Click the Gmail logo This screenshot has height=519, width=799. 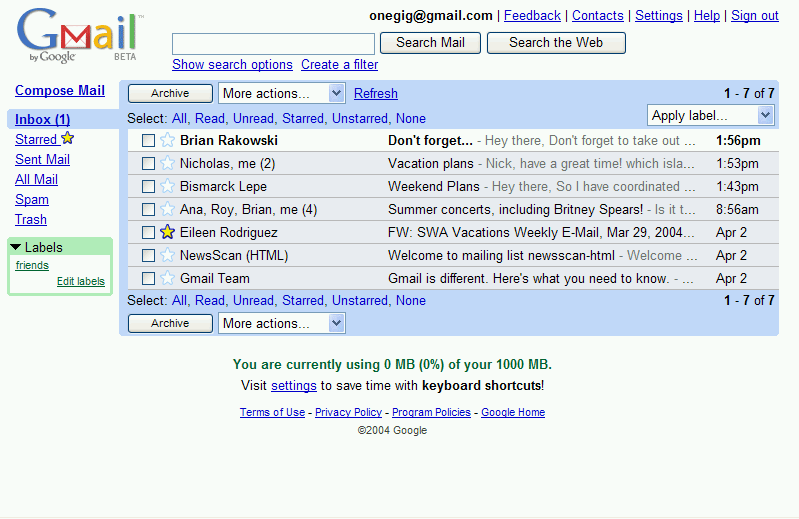[x=78, y=36]
